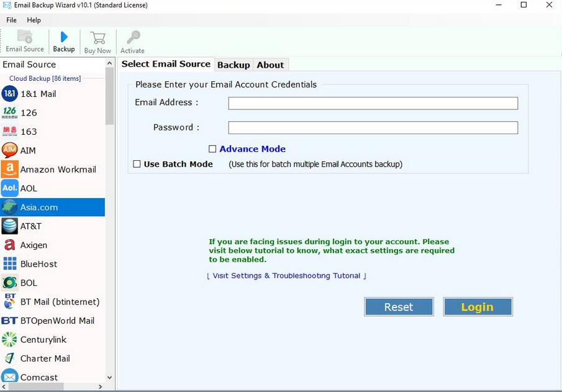Select the Axigen label
The image size is (562, 392).
coord(34,245)
